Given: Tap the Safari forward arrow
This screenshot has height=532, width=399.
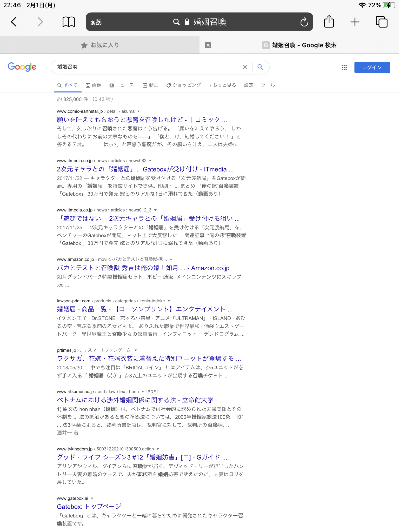Looking at the screenshot, I should click(40, 22).
